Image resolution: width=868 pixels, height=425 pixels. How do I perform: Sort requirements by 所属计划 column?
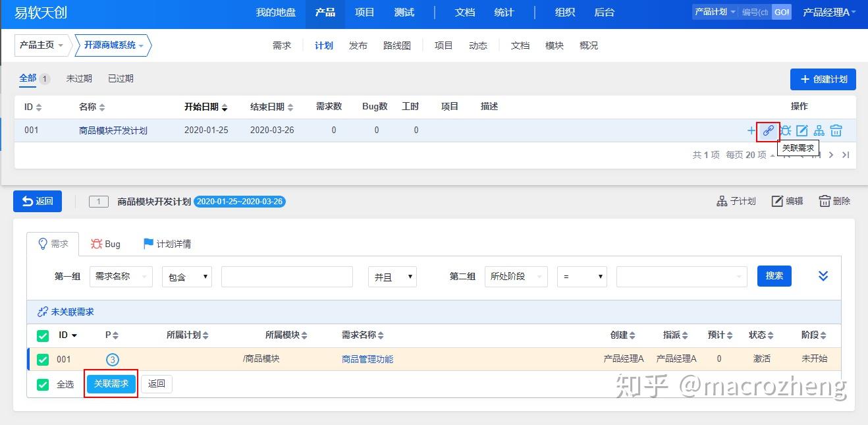(x=188, y=335)
